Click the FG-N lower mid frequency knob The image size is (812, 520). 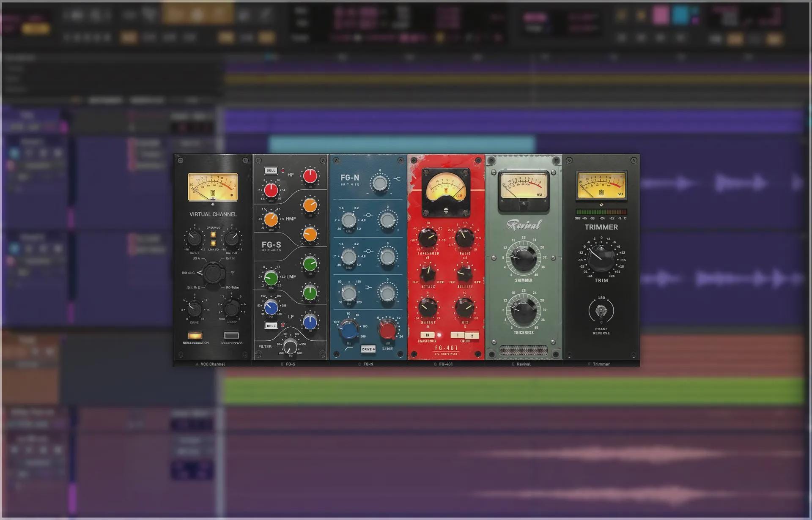pos(349,257)
